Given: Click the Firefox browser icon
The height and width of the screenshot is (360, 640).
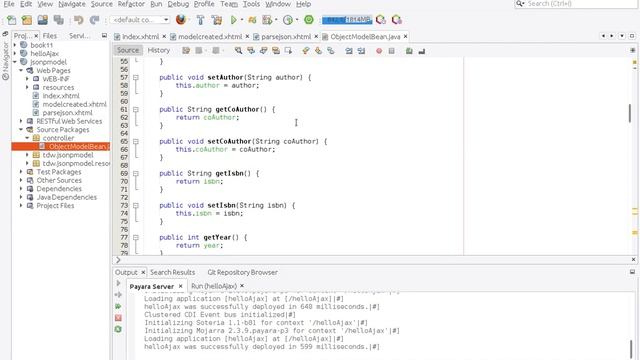Looking at the screenshot, I should 181,20.
